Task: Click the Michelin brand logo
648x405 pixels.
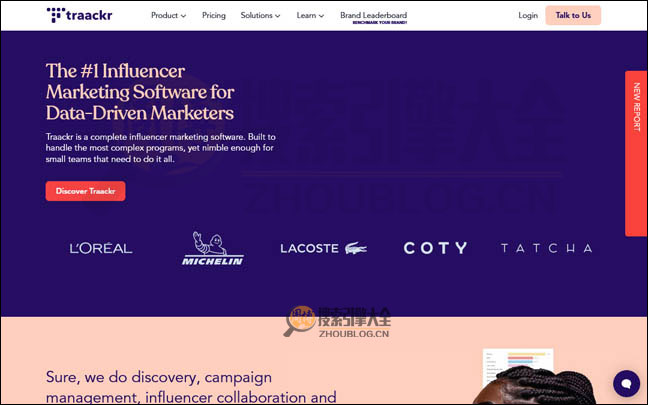Action: pos(213,248)
